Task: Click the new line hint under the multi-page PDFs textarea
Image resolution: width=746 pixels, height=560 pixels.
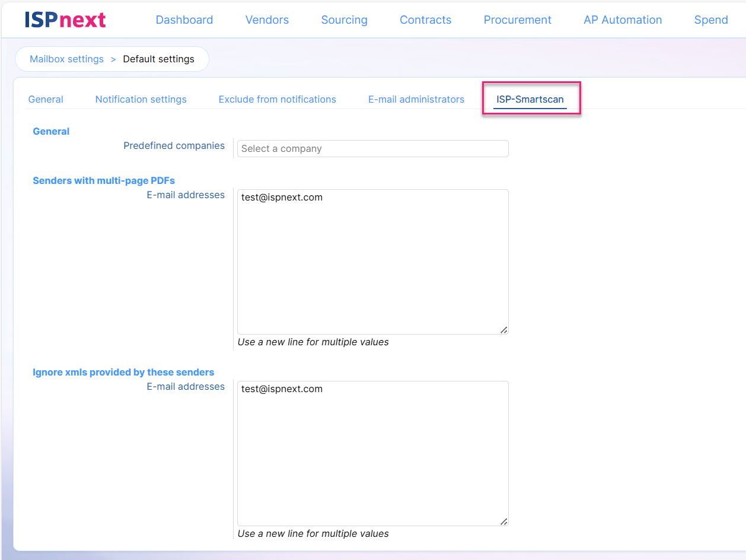Action: tap(313, 342)
